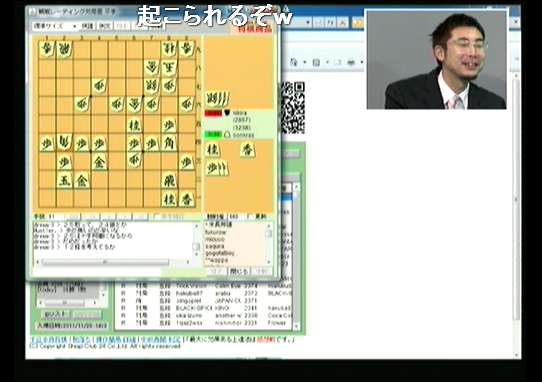Screen dimensions: 542x382
Task: Click the QR code image on the page
Action: point(293,108)
